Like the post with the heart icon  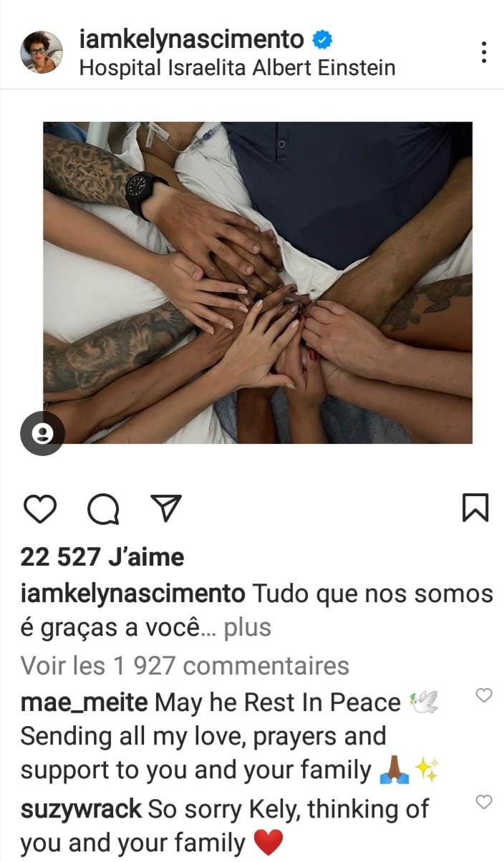click(40, 508)
